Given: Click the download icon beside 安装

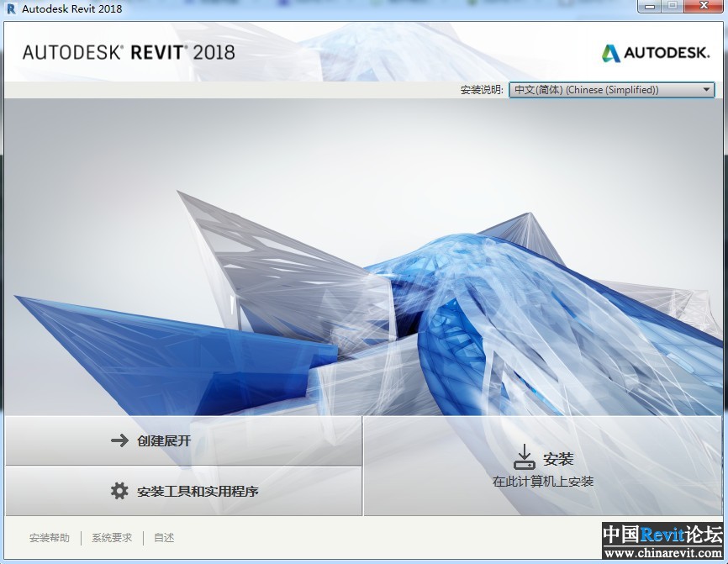Looking at the screenshot, I should pos(525,457).
